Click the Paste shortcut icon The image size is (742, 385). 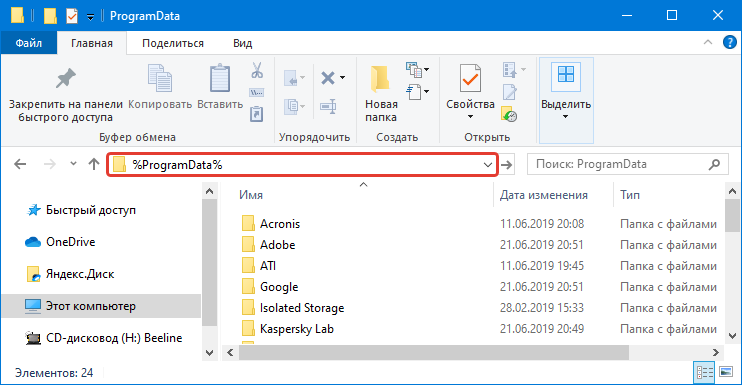coord(256,114)
